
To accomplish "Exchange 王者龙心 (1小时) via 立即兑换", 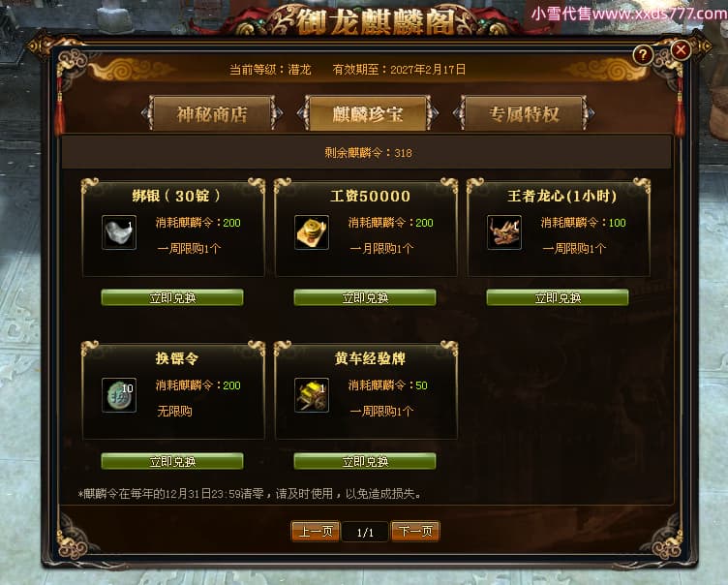I will 558,297.
